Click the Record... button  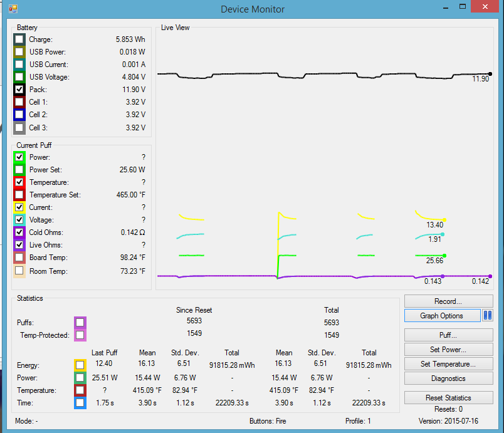pyautogui.click(x=448, y=301)
